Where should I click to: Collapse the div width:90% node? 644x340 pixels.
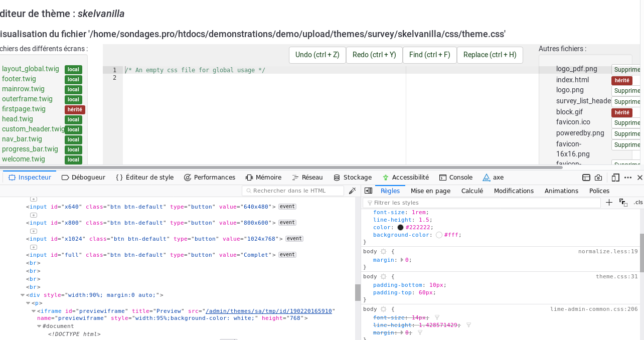(x=23, y=295)
